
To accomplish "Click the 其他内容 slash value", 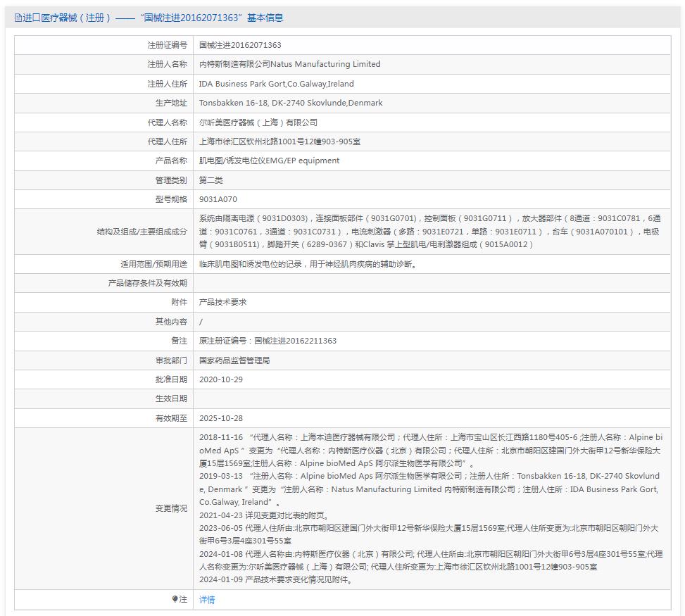I will coord(201,322).
